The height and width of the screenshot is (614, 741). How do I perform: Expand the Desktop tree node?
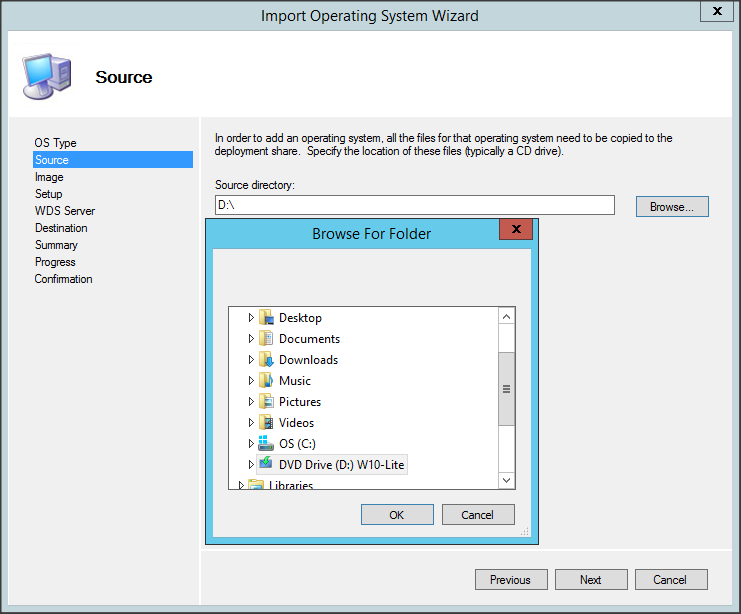pyautogui.click(x=252, y=317)
